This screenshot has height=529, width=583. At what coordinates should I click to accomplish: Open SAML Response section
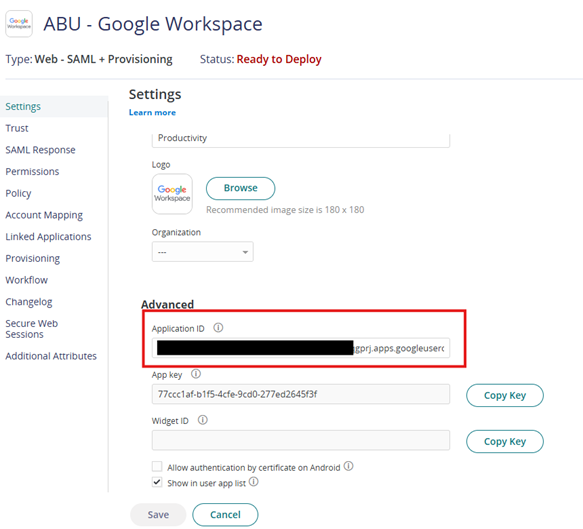(40, 150)
